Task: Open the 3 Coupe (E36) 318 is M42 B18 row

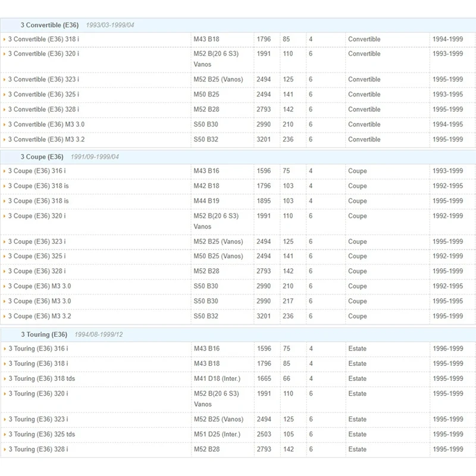Action: click(x=38, y=186)
